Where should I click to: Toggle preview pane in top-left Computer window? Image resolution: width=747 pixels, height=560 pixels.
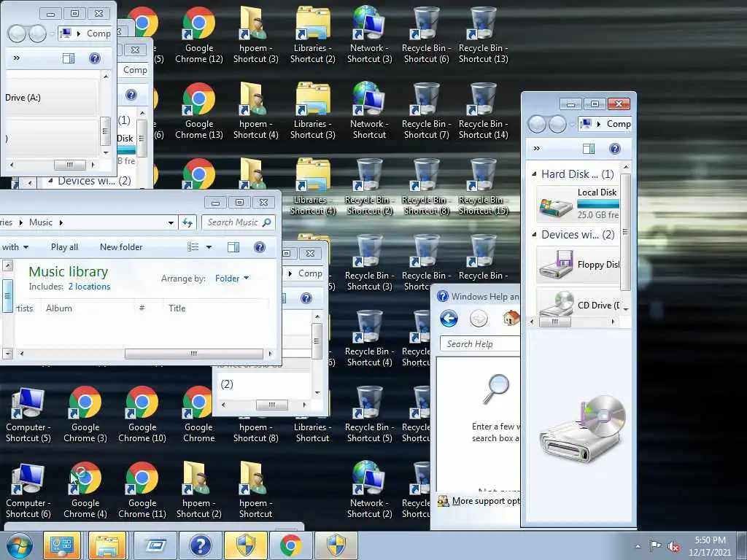[x=69, y=58]
